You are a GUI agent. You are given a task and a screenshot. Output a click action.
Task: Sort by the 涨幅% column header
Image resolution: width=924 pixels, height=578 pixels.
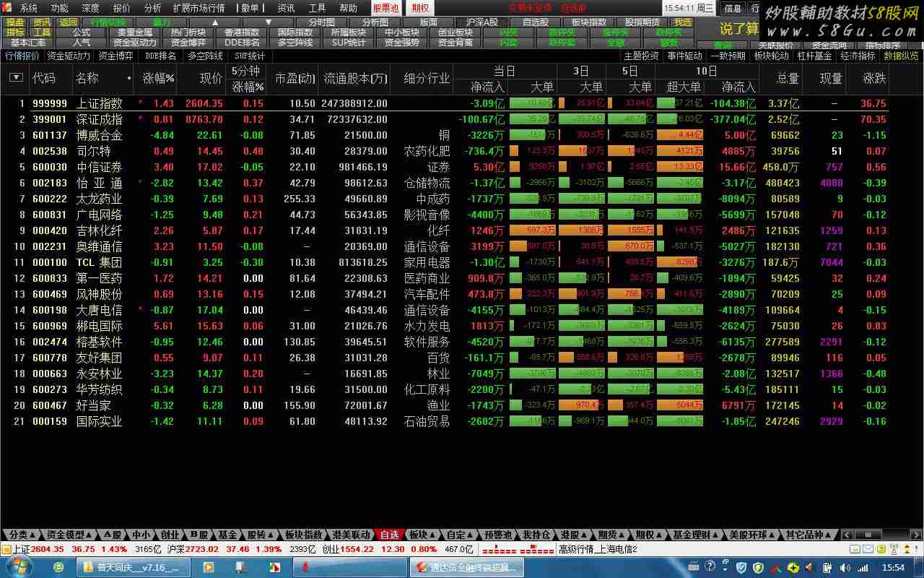pos(159,78)
